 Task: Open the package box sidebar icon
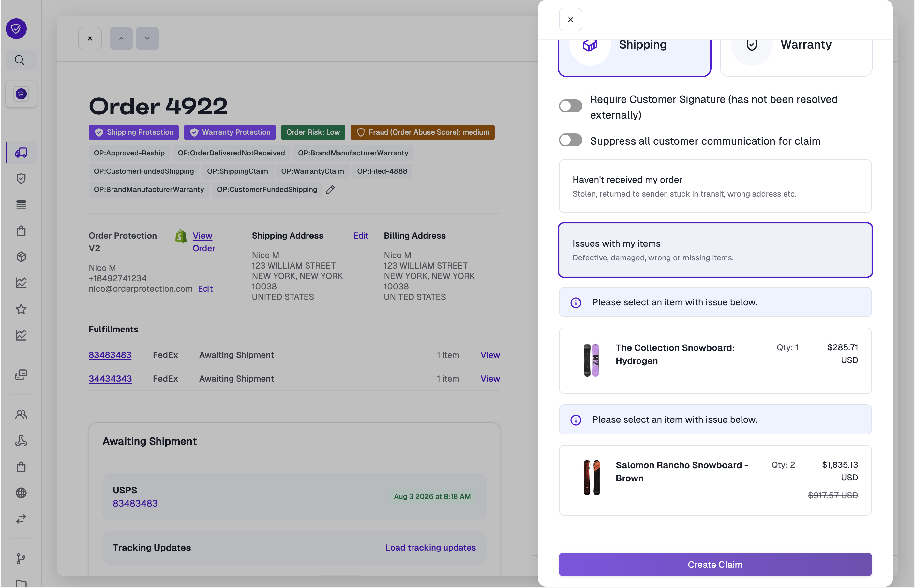coord(21,257)
